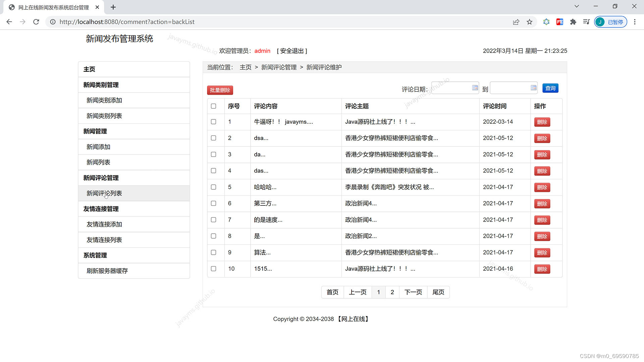The width and height of the screenshot is (644, 362).
Task: Close the news system admin tab
Action: point(97,7)
